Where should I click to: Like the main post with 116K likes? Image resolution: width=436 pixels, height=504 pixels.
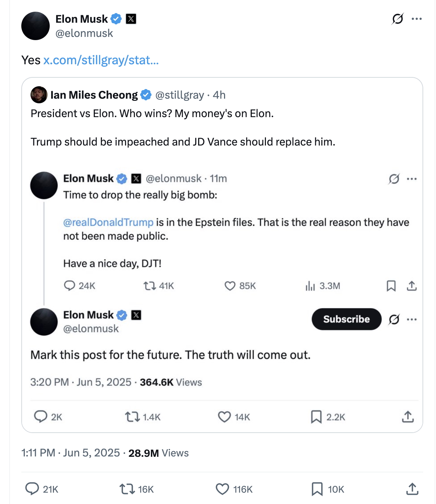point(223,489)
